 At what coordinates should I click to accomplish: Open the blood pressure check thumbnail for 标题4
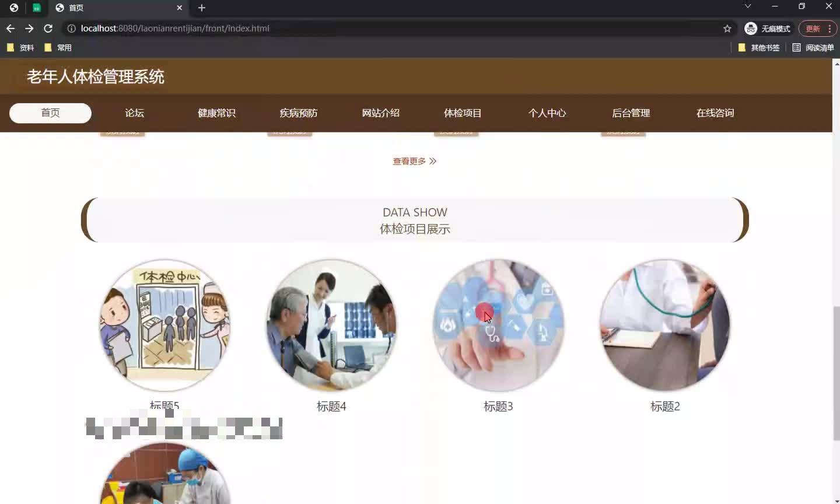tap(331, 325)
